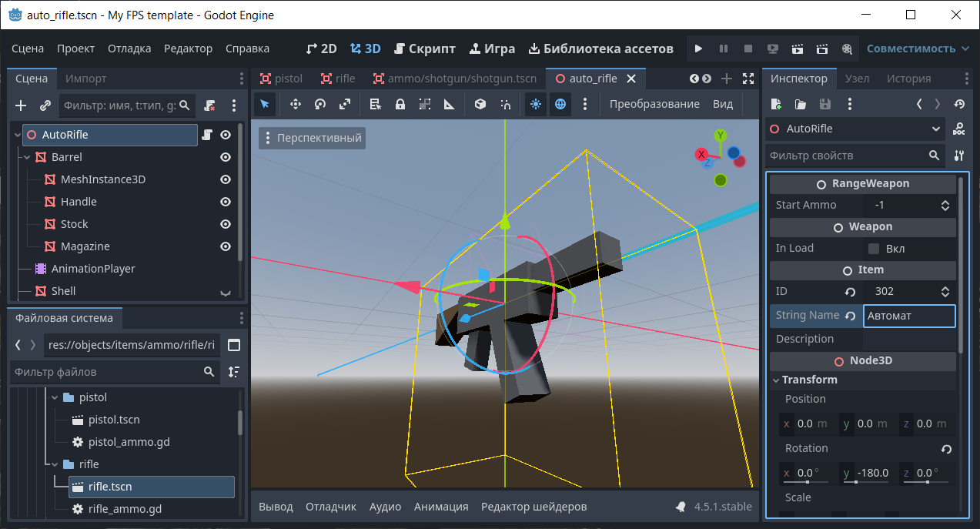Open the Проект menu
The image size is (980, 529).
(x=75, y=49)
